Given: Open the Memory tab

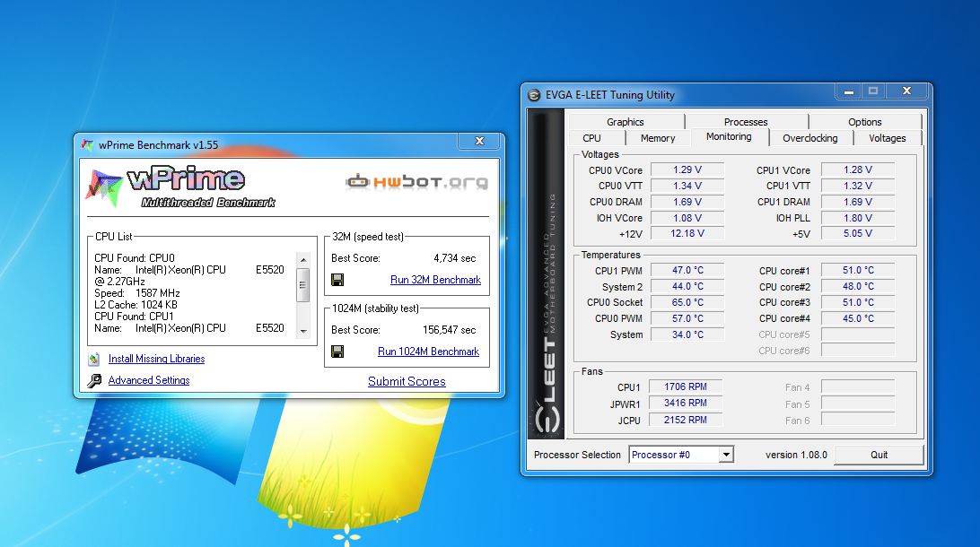Looking at the screenshot, I should [x=658, y=138].
